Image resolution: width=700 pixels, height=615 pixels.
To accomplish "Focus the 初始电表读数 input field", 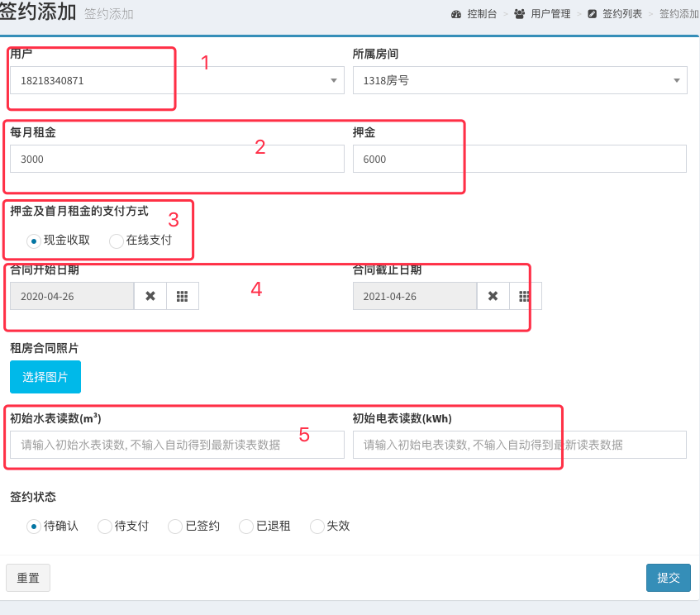I will coord(520,445).
